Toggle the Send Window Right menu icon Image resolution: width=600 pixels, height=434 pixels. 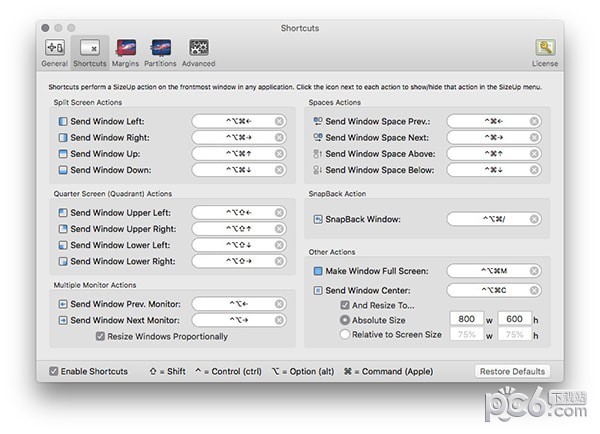63,137
